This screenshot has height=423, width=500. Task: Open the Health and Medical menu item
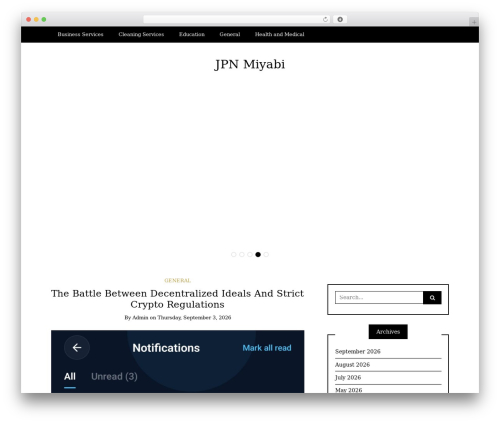[x=279, y=34]
